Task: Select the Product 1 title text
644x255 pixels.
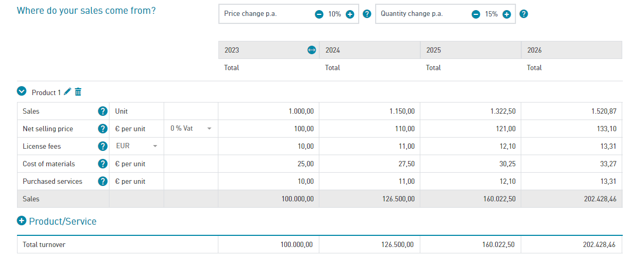Action: [46, 92]
